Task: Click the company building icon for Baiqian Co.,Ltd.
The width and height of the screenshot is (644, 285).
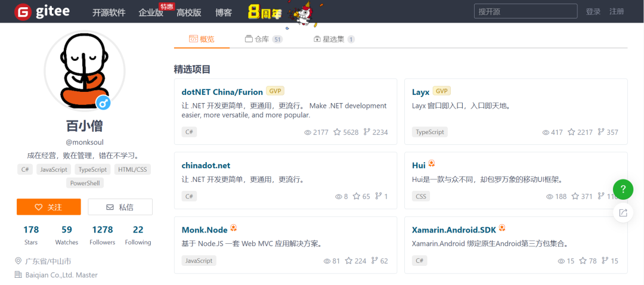Action: tap(18, 274)
